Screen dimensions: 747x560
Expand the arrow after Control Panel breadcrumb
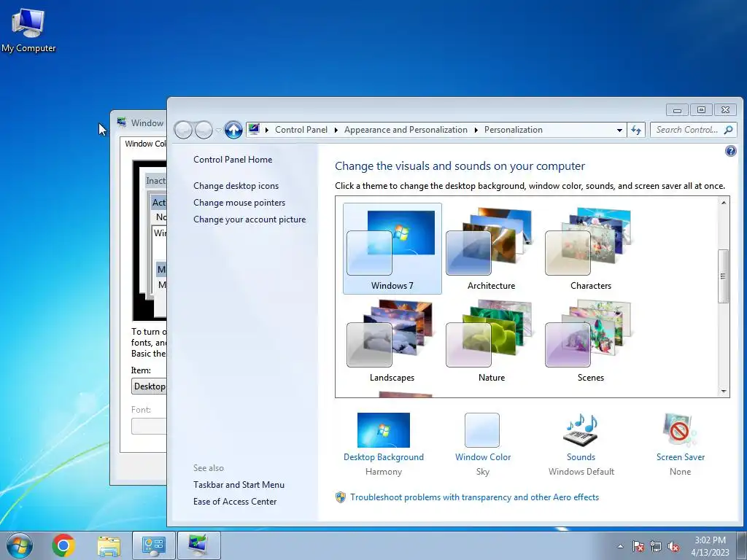click(336, 130)
